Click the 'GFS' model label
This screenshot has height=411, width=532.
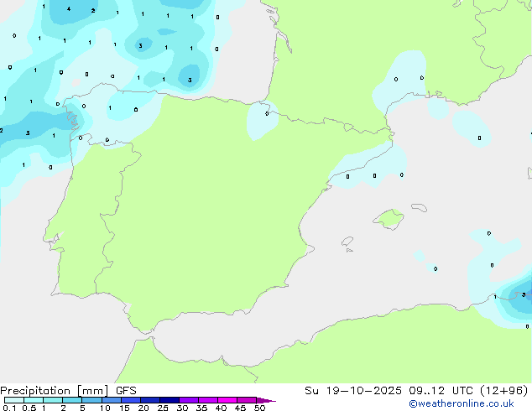pos(126,391)
